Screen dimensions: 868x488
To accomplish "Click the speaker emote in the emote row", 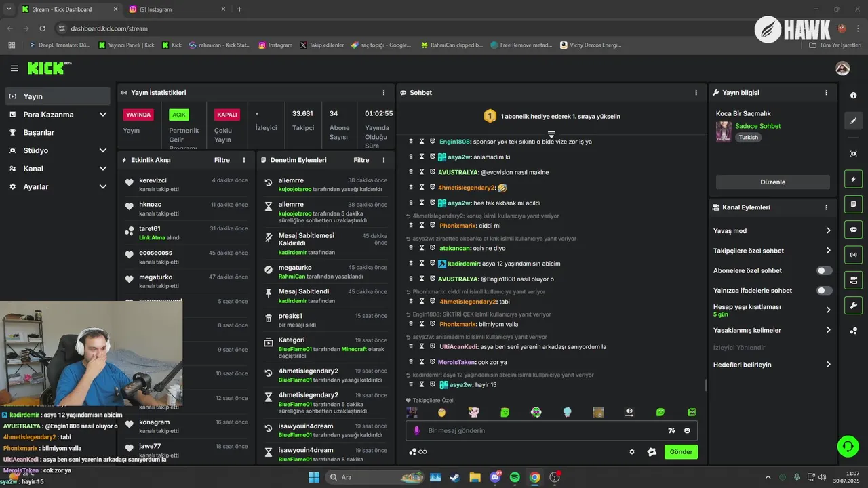I will coord(629,412).
